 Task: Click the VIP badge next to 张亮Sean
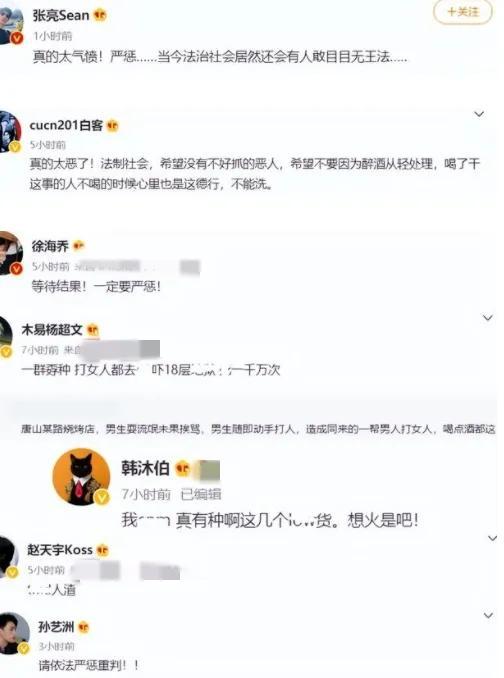point(100,16)
